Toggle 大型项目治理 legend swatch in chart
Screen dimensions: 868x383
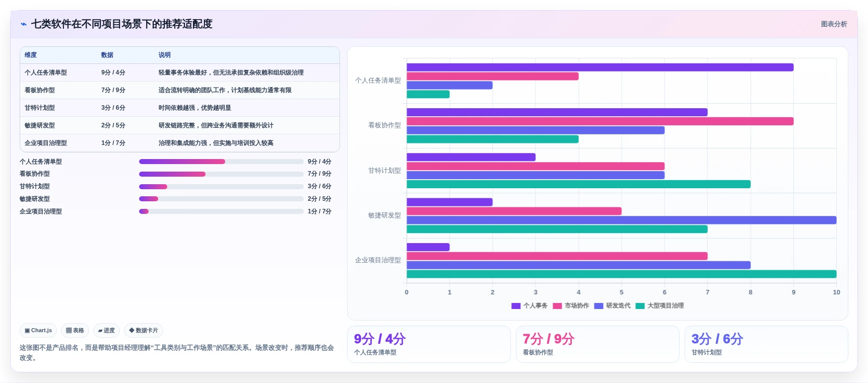click(640, 306)
